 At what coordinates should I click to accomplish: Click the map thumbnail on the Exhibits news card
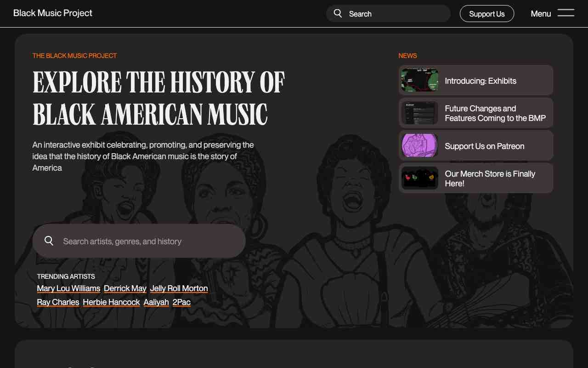419,80
